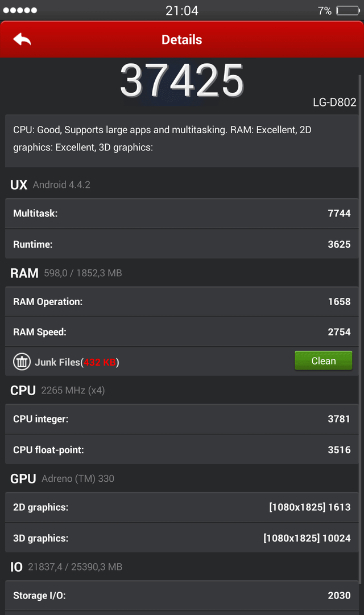
Task: Tap the back arrow icon
Action: (22, 39)
